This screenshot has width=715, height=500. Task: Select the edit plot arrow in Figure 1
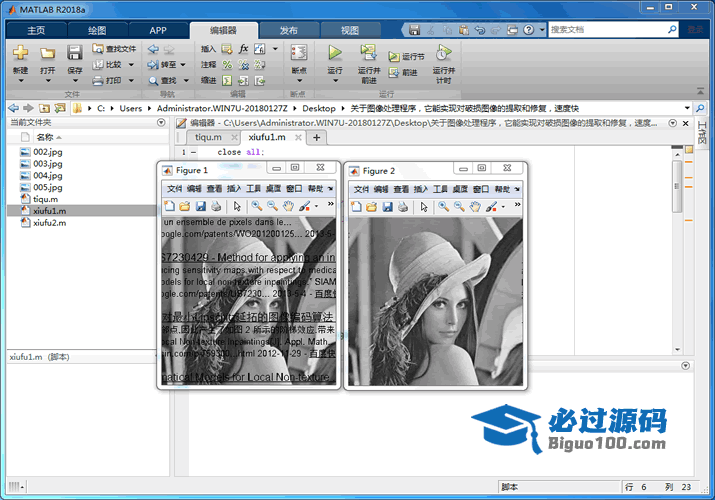[x=237, y=206]
